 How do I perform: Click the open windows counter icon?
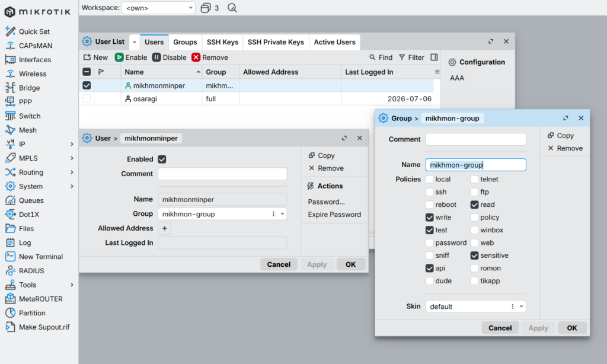(x=206, y=8)
